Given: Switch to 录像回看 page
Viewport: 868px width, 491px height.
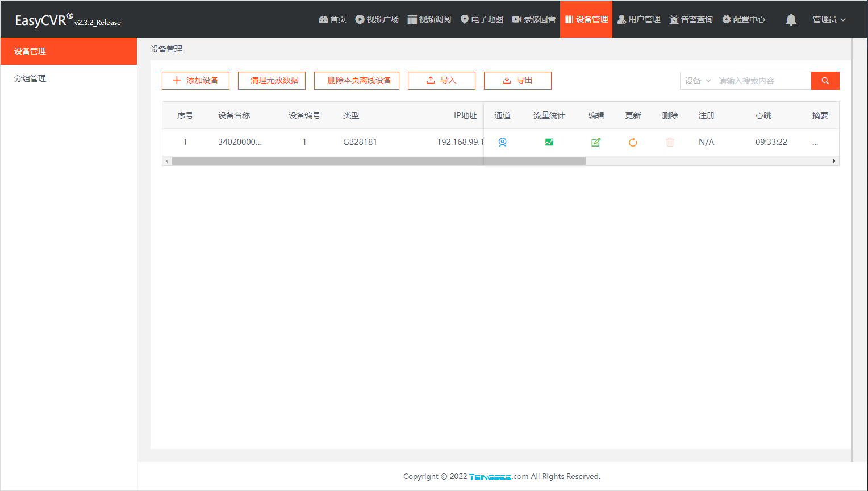Looking at the screenshot, I should point(534,19).
